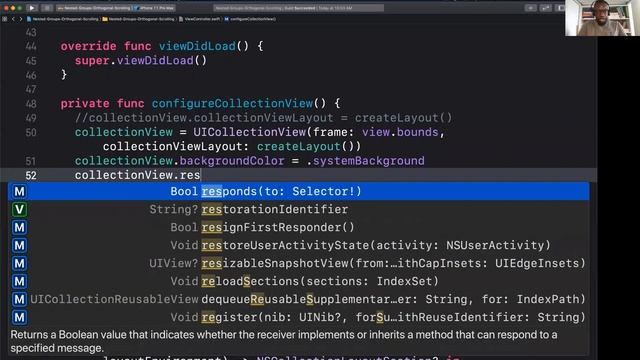This screenshot has width=640, height=360.
Task: Click the commented createLayout() line 49
Action: (264, 118)
